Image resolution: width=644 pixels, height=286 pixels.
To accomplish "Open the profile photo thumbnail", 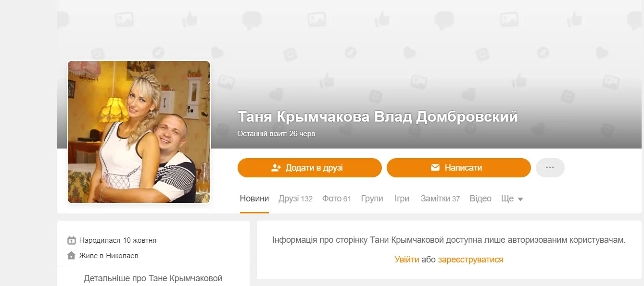I will coord(139,132).
